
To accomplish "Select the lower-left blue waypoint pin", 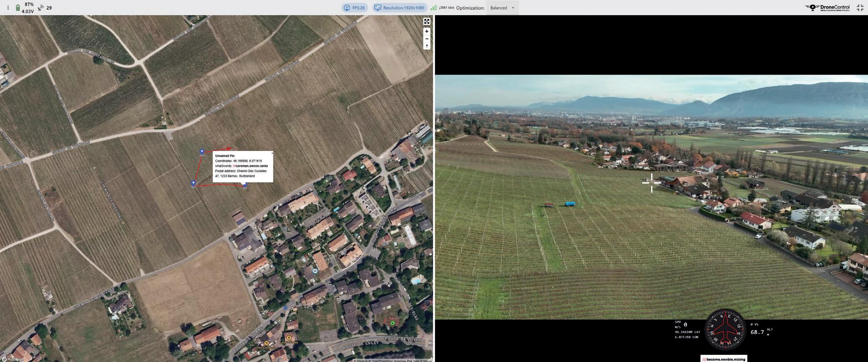I will [193, 183].
